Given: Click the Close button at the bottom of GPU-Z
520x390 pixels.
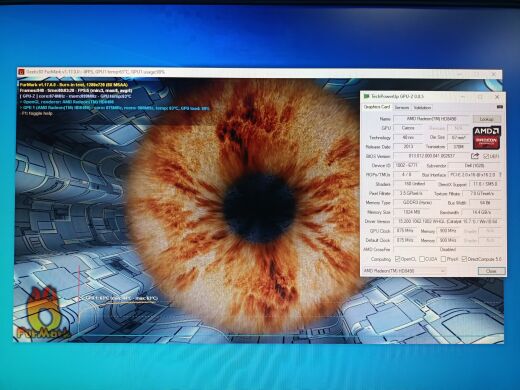Looking at the screenshot, I should tap(491, 271).
